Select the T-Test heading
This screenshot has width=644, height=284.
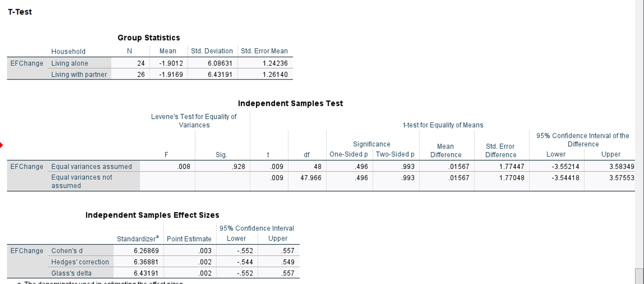(x=20, y=12)
